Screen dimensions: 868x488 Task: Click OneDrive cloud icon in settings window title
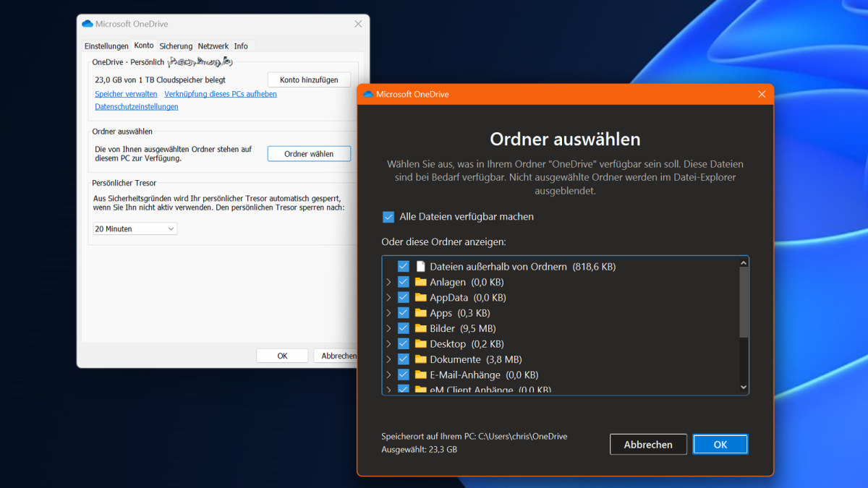88,24
